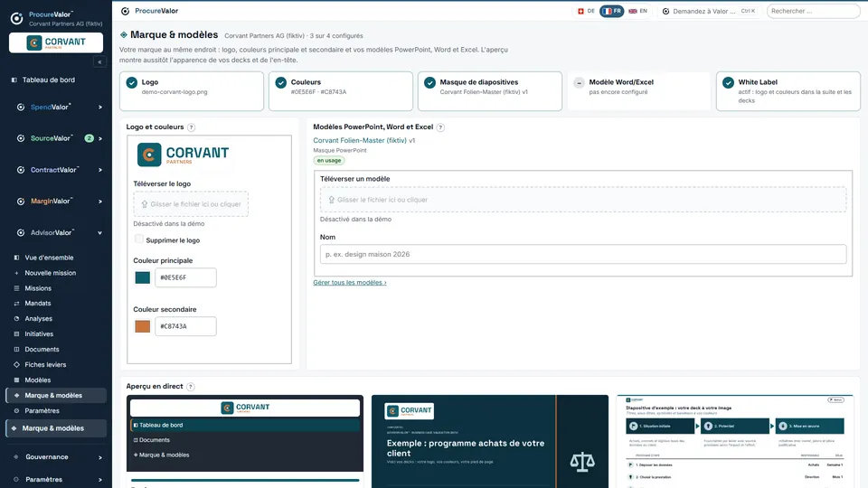Image resolution: width=868 pixels, height=488 pixels.
Task: Open help icon next to Modèles PowerPoint heading
Action: pos(440,127)
